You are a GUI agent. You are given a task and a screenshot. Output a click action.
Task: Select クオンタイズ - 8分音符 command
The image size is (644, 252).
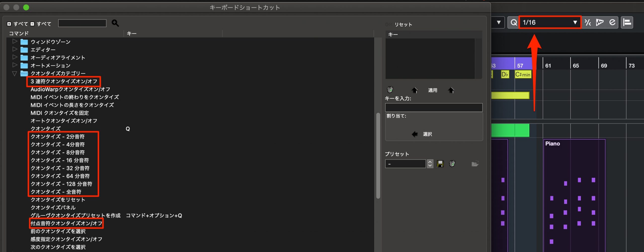tap(57, 152)
